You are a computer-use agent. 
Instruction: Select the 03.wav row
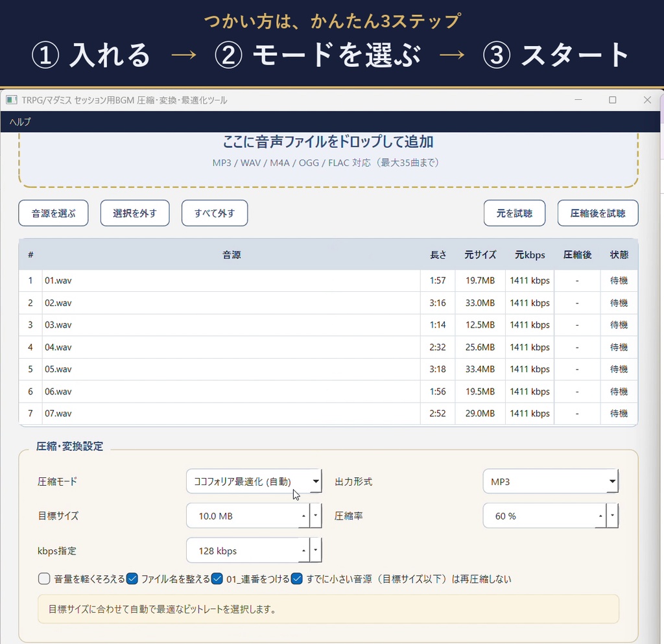(x=328, y=325)
